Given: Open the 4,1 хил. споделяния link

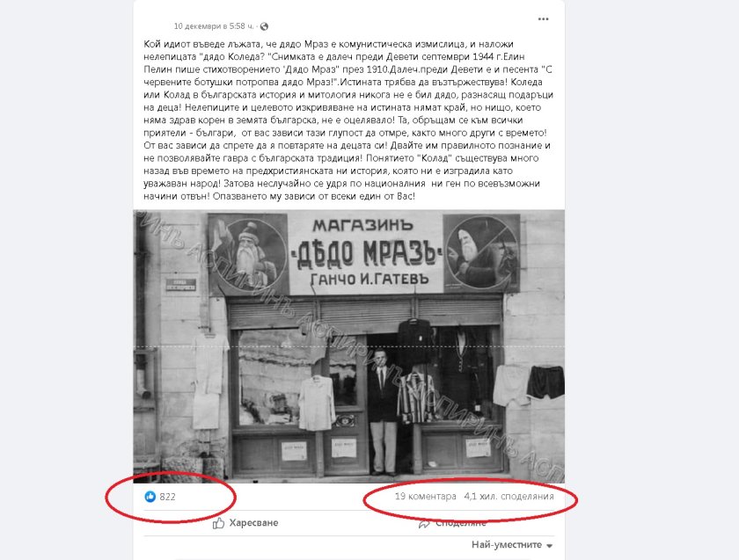Looking at the screenshot, I should pos(509,497).
